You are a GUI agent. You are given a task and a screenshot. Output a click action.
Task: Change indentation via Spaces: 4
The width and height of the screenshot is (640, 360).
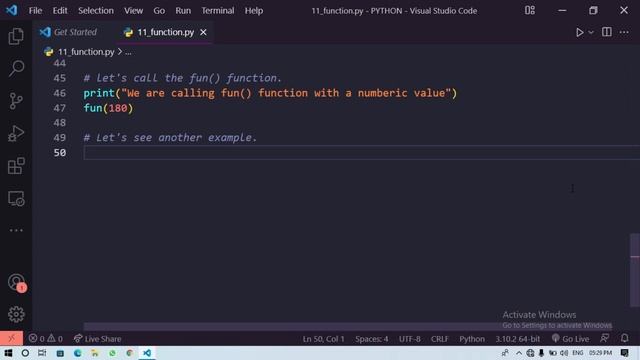[371, 339]
